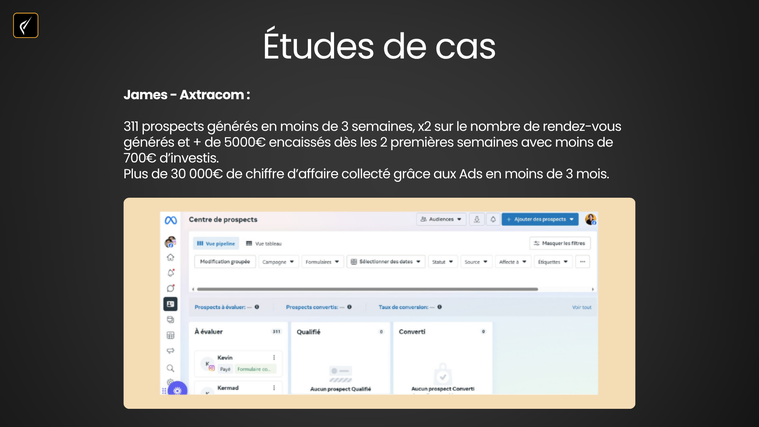Viewport: 759px width, 427px height.
Task: Open Kermad's prospect card
Action: [x=238, y=388]
